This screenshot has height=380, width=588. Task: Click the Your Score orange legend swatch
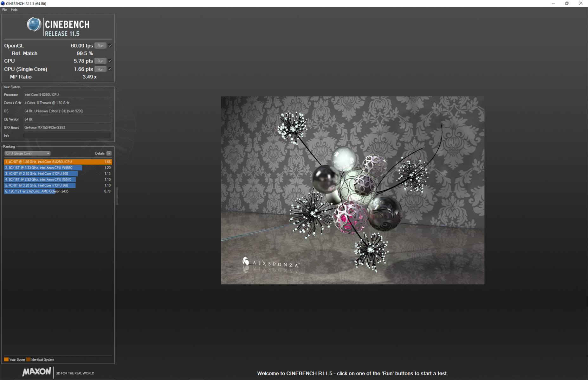click(6, 359)
